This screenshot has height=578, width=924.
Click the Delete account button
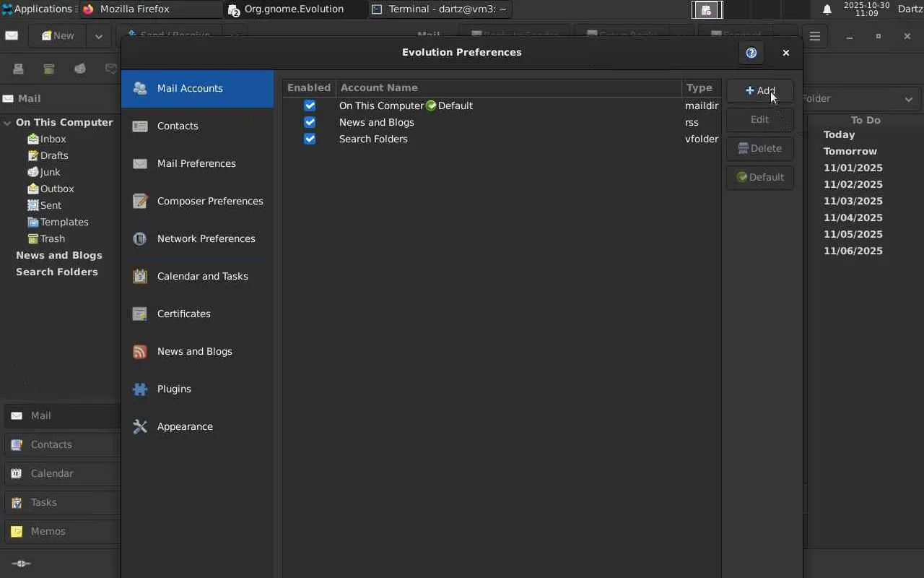coord(760,149)
